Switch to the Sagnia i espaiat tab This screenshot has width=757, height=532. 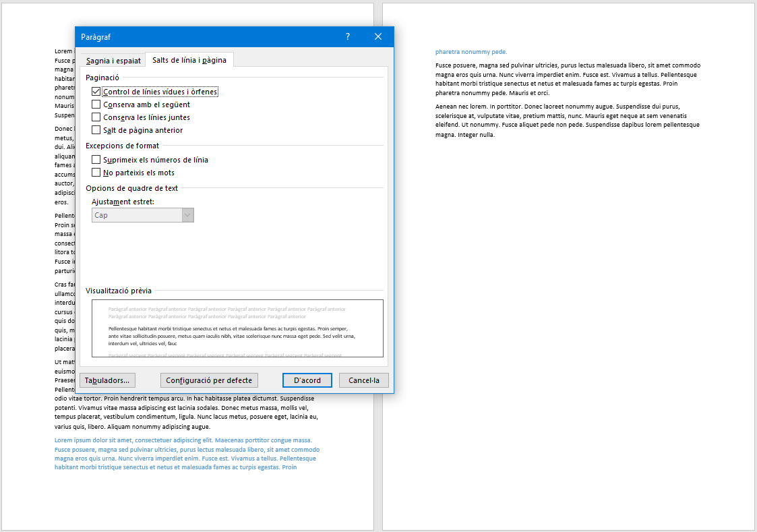[113, 61]
